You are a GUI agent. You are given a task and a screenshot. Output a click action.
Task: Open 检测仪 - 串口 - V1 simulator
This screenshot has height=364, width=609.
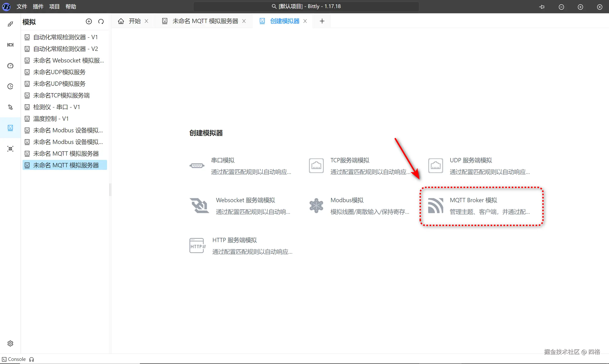[x=56, y=107]
